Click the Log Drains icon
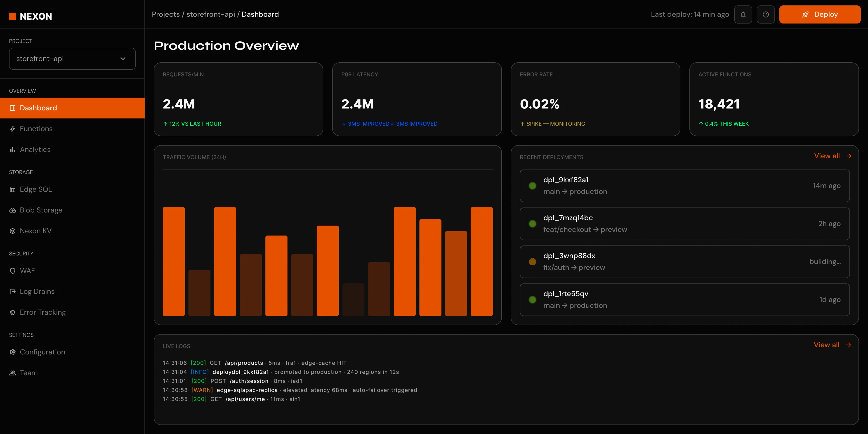Viewport: 868px width, 434px height. click(x=12, y=291)
